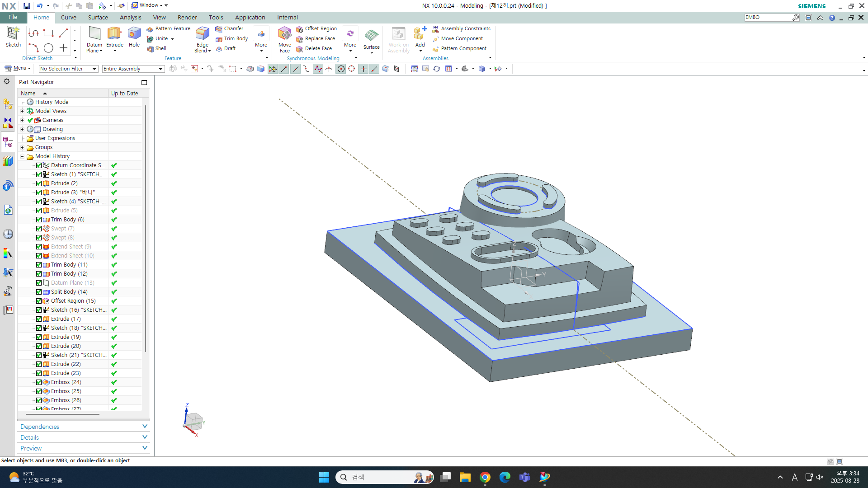Uncheck the Extrude (2) feature checkbox
Image resolution: width=868 pixels, height=488 pixels.
39,183
